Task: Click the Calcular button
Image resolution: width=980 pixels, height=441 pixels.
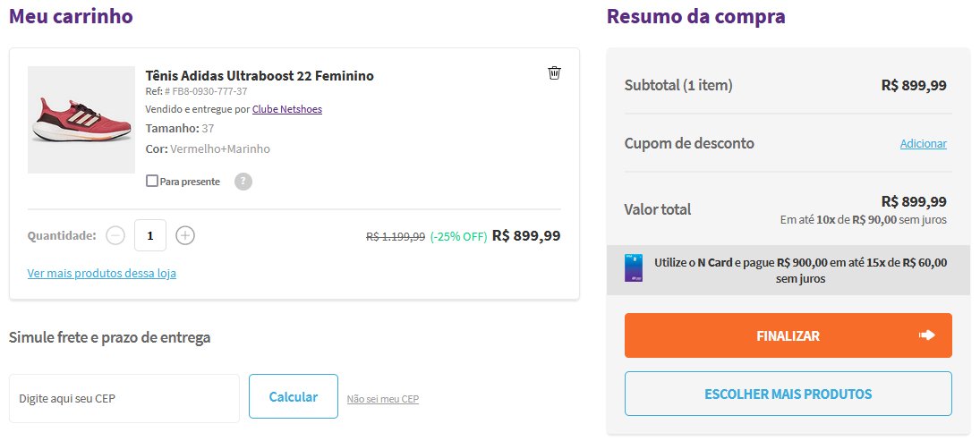Action: 294,396
